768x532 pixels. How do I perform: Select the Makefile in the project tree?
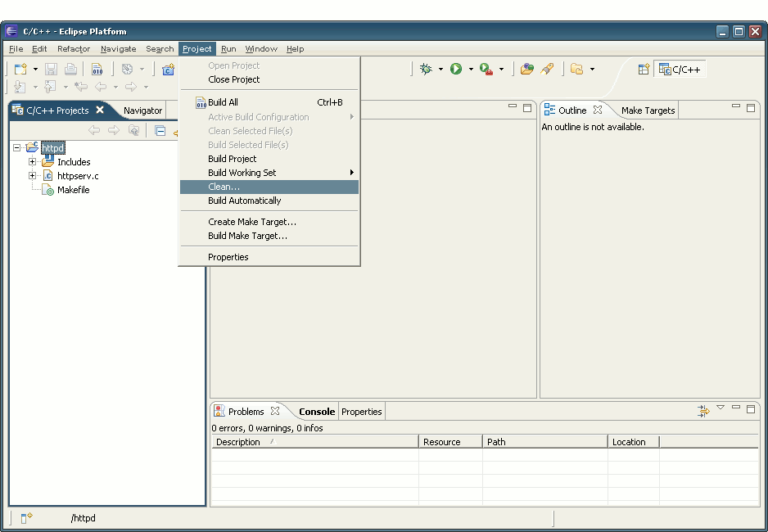pos(74,190)
